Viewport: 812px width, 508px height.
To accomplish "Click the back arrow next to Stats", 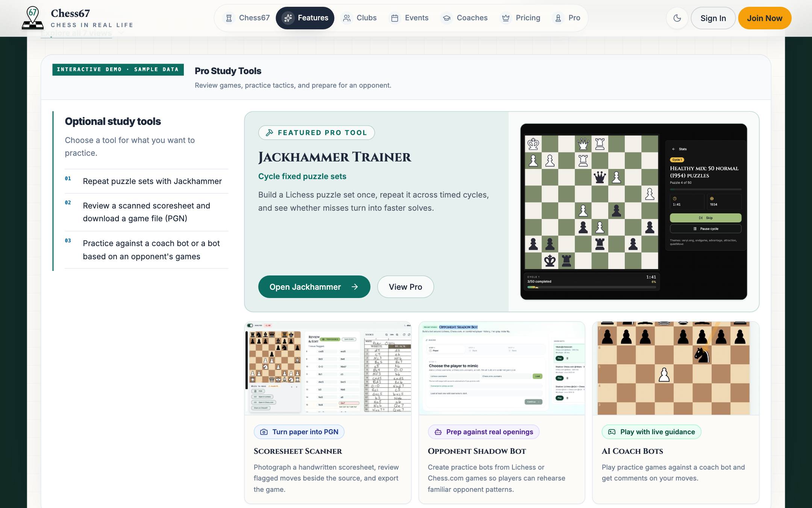I will 673,149.
